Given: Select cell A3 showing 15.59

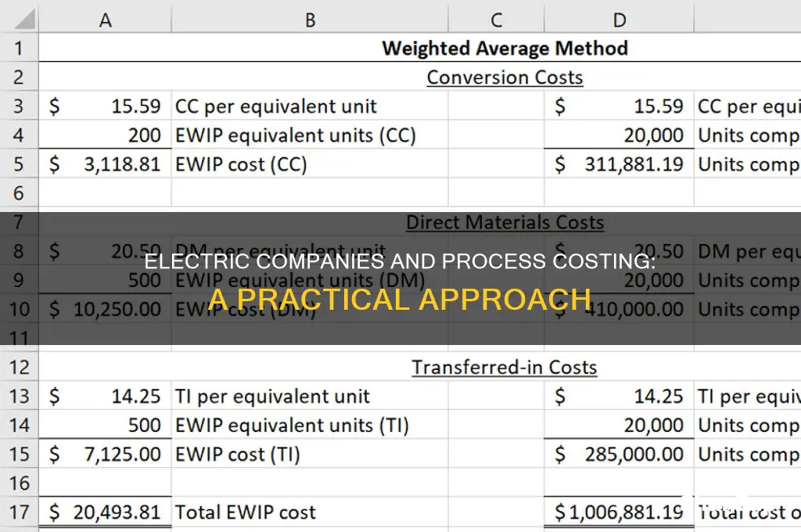Looking at the screenshot, I should pos(106,106).
